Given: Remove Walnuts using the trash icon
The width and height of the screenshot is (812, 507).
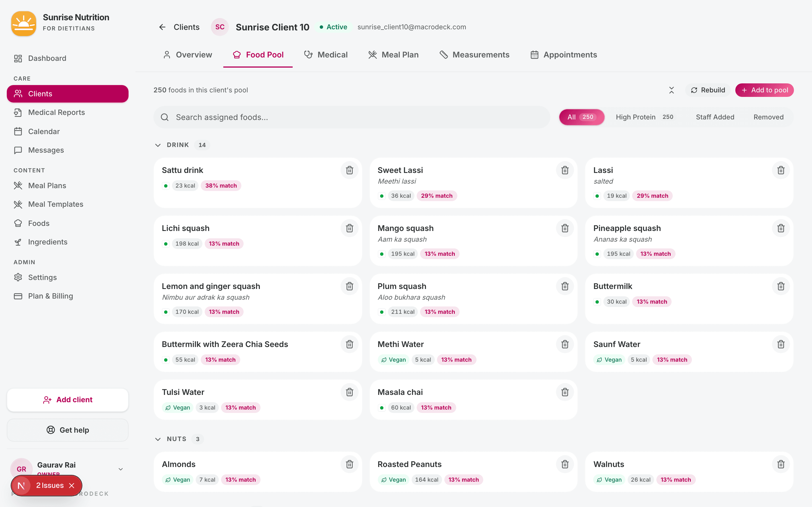Looking at the screenshot, I should point(780,464).
